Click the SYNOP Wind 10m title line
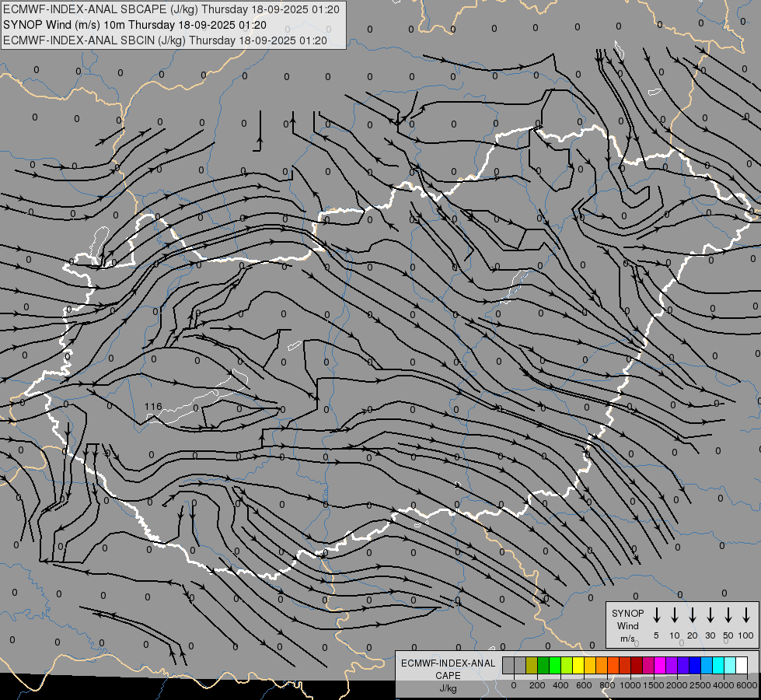This screenshot has height=700, width=761. [134, 25]
